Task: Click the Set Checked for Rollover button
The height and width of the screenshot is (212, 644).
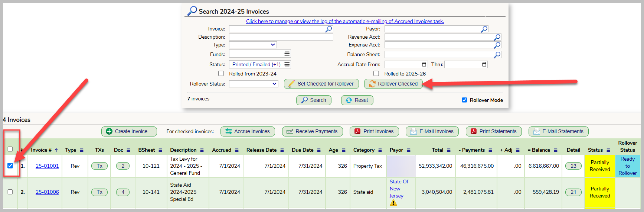Action: click(321, 84)
